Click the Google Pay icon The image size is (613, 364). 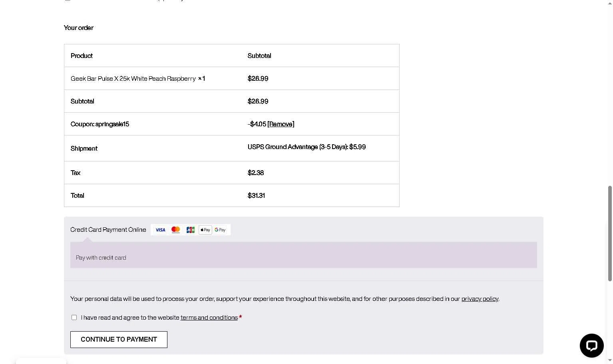220,230
